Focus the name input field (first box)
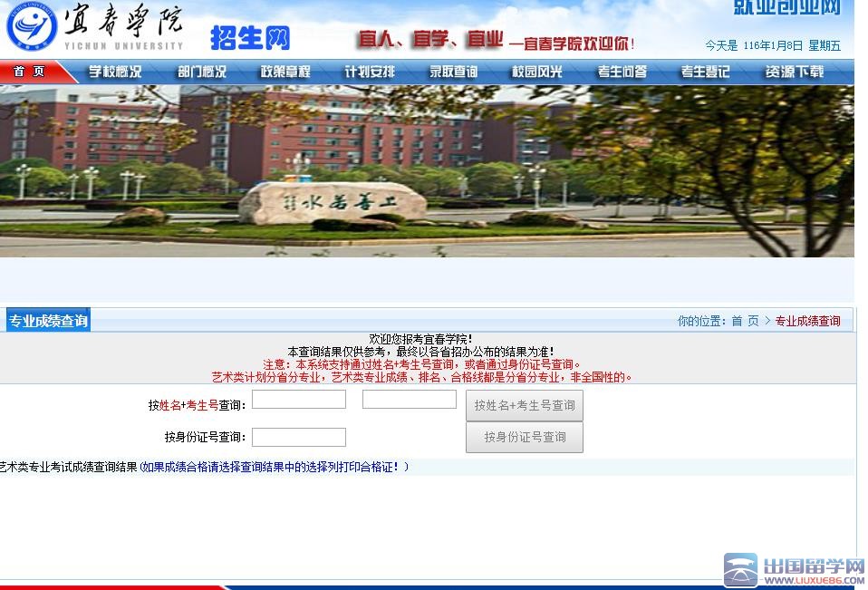868x590 pixels. [299, 400]
